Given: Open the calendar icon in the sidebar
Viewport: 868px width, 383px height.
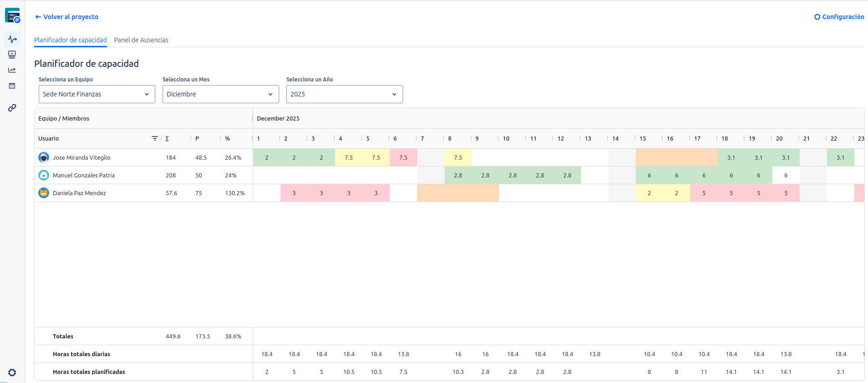Looking at the screenshot, I should (12, 86).
